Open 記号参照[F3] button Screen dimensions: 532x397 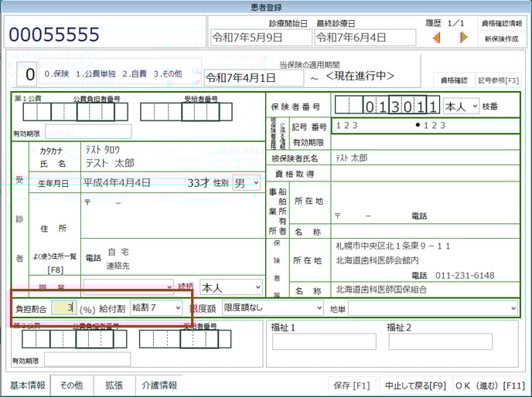498,80
